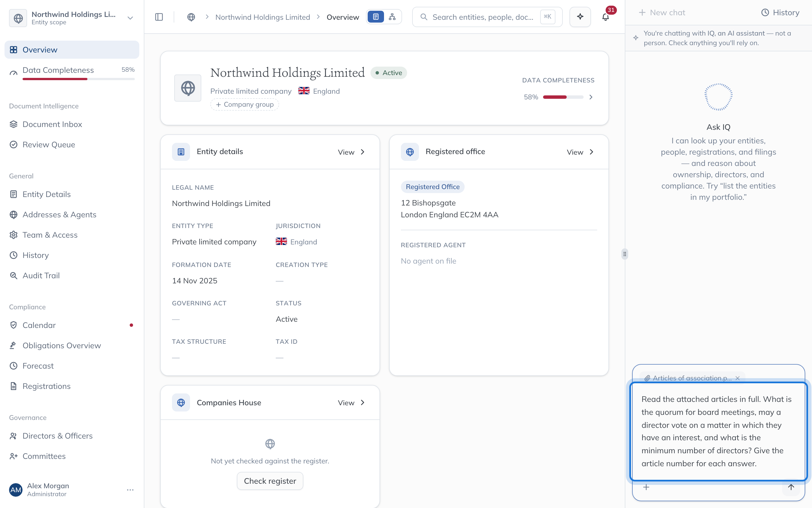The height and width of the screenshot is (508, 812).
Task: Expand data completeness chevron in header card
Action: [x=591, y=97]
